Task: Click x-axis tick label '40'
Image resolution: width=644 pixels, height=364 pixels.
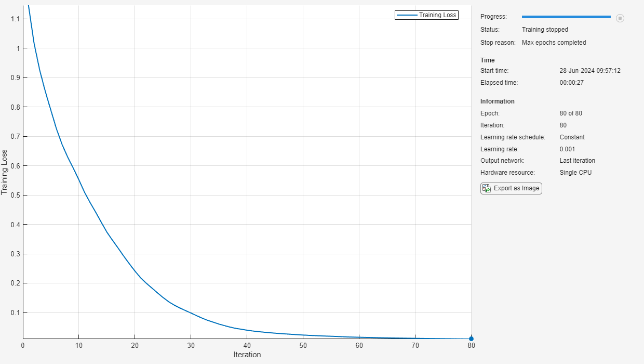Action: [x=247, y=345]
